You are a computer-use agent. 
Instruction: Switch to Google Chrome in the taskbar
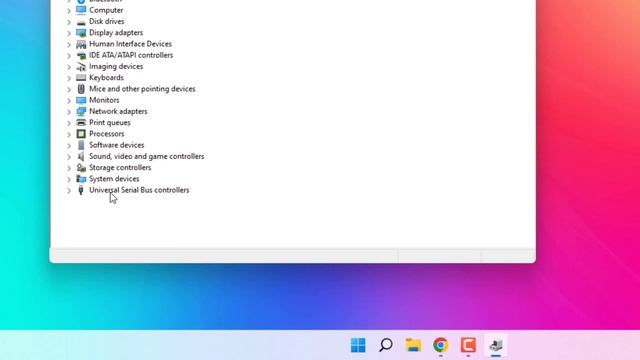(x=440, y=345)
